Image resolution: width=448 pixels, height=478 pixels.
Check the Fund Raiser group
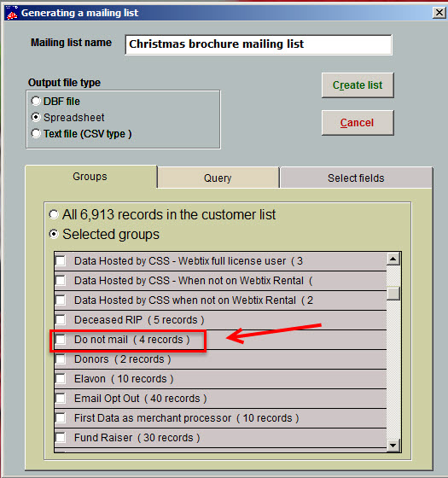tap(61, 437)
